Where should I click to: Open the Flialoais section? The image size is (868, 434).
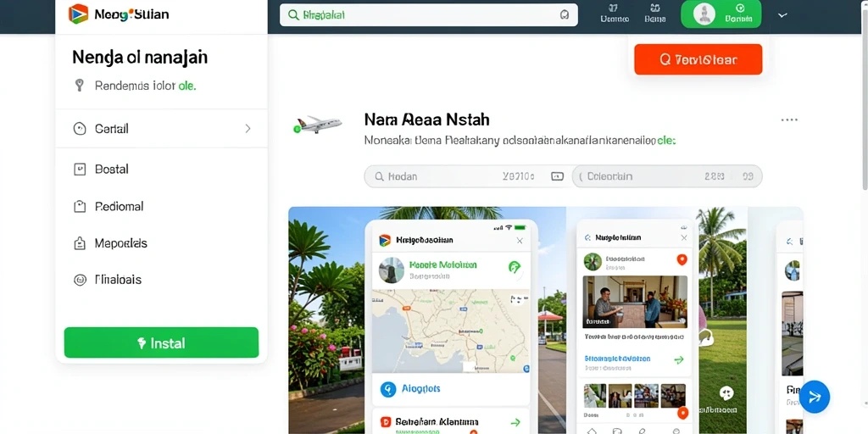[x=118, y=280]
